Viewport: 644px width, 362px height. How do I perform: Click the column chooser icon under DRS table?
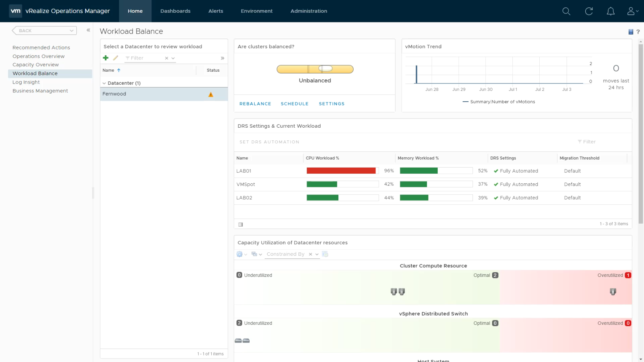point(240,224)
